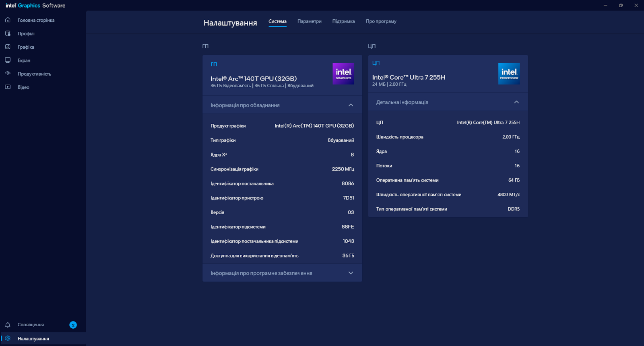
Task: Click the ЦП value Intel(R) Core(TM) Ultra 7 255H
Action: click(488, 122)
